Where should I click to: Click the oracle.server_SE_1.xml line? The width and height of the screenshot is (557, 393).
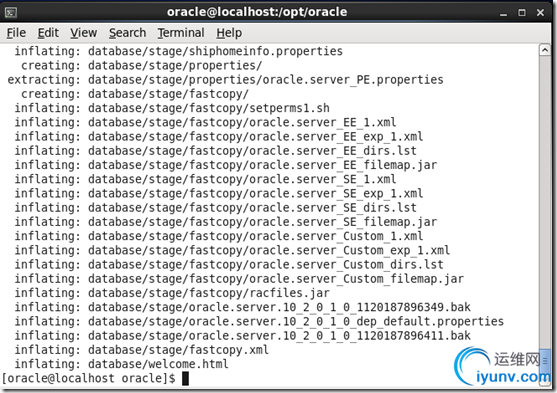(x=205, y=179)
